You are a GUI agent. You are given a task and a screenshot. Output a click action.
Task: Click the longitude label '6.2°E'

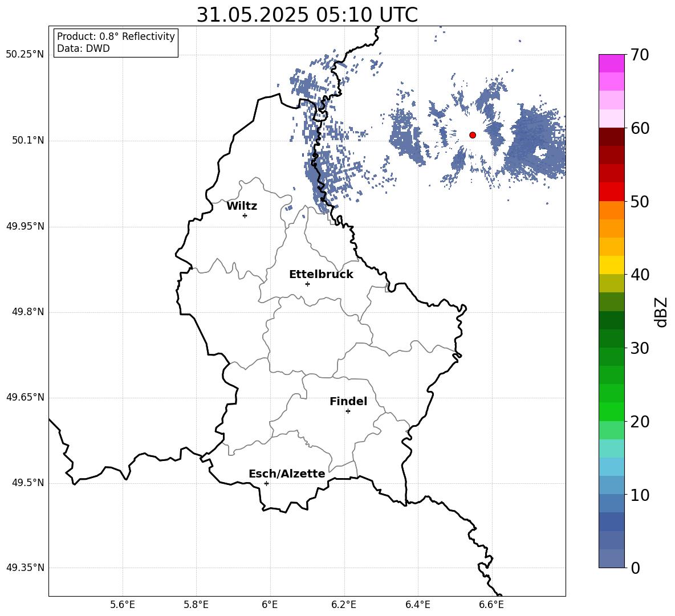pyautogui.click(x=344, y=605)
